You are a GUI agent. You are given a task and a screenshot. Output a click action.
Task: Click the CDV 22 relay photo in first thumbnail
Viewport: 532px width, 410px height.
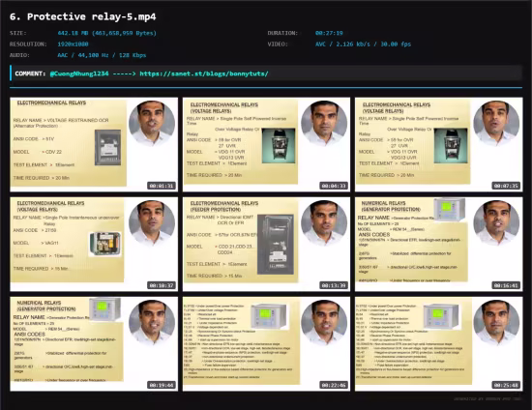pyautogui.click(x=107, y=148)
